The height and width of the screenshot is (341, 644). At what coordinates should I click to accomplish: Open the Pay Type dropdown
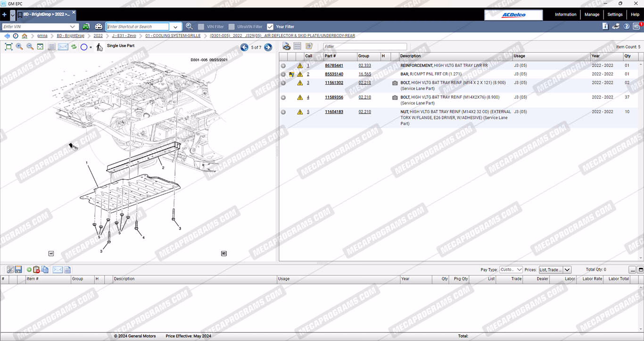511,270
